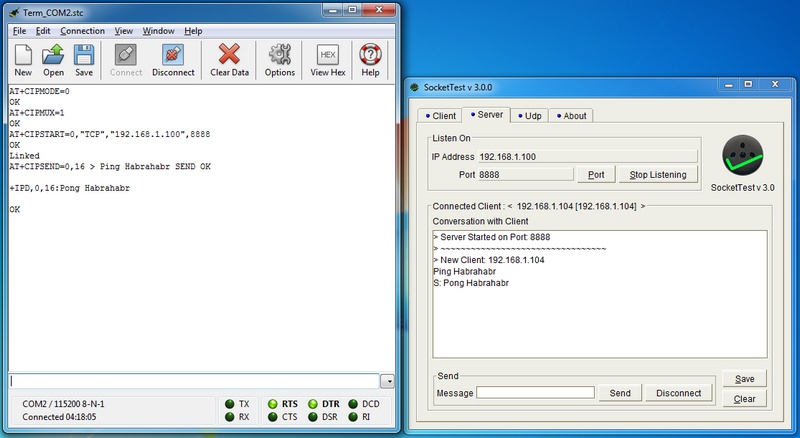Click the CTS status LED
Screen dimensions: 800x438
click(272, 417)
